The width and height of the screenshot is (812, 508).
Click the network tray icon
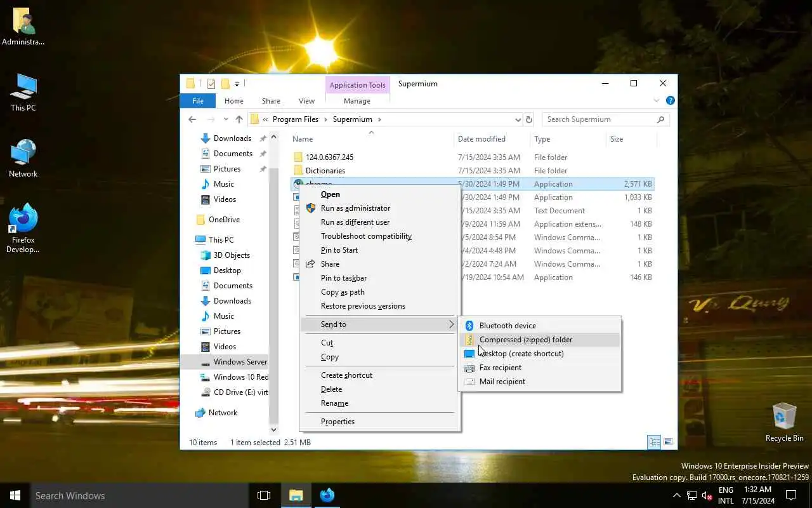692,496
